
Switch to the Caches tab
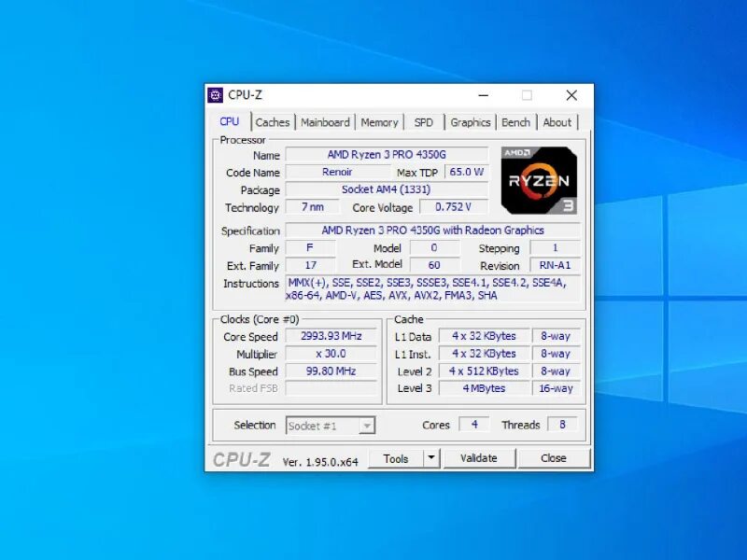coord(273,122)
